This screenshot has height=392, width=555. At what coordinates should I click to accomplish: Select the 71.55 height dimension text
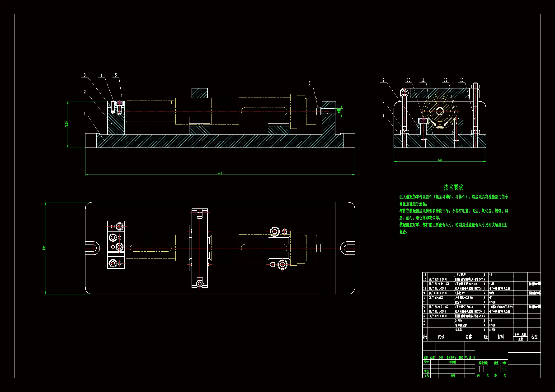point(66,124)
